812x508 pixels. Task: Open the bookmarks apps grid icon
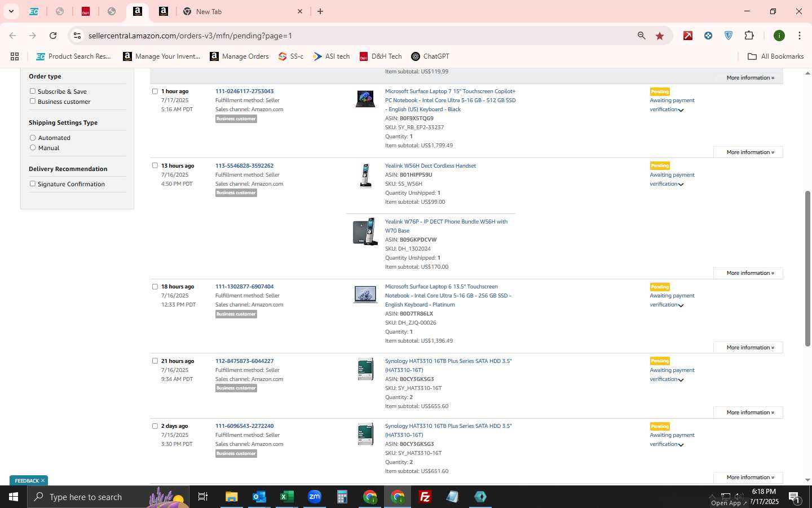tap(15, 56)
